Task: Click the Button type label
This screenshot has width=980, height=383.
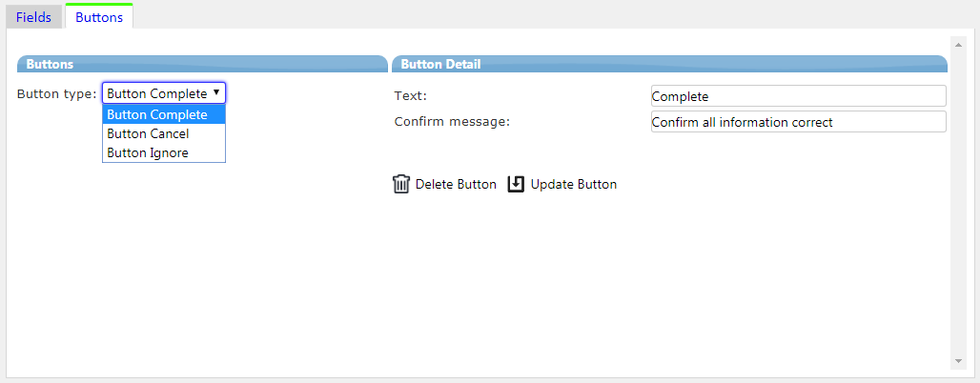Action: coord(57,93)
